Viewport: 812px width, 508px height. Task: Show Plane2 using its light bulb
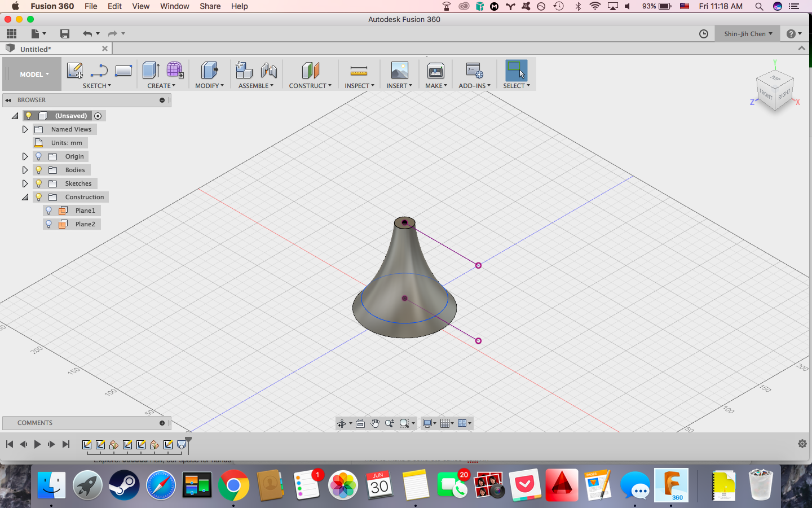[x=48, y=224]
